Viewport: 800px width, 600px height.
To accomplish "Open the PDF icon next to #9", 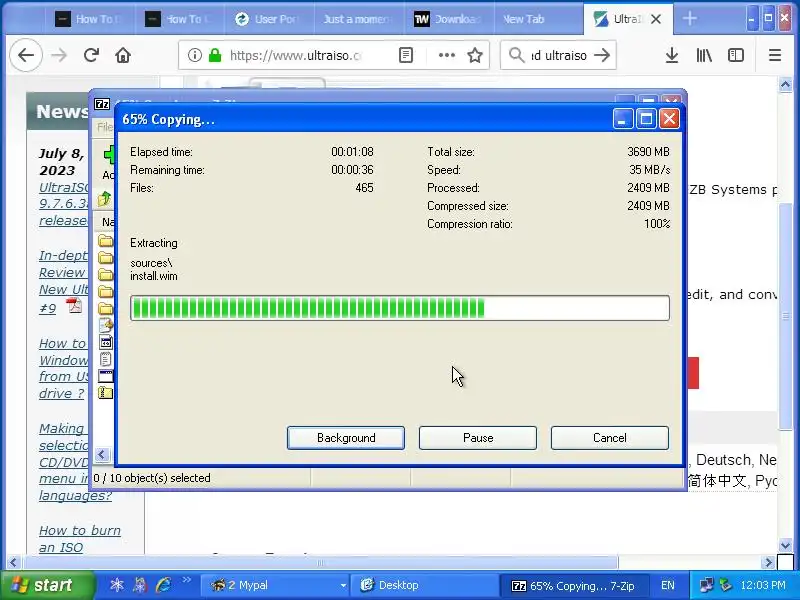I will tap(74, 306).
